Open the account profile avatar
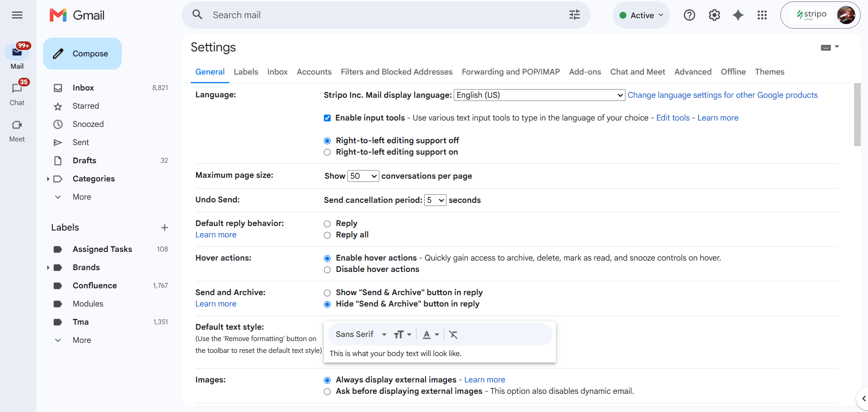 [846, 15]
